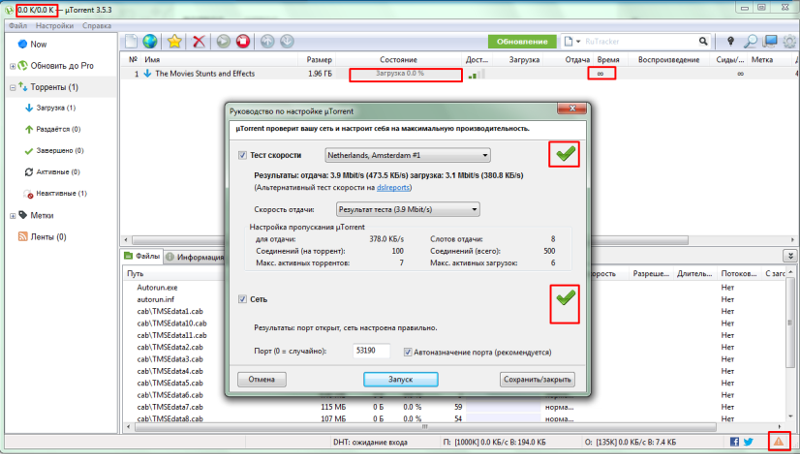This screenshot has width=800, height=454.
Task: Click the remote monitor toolbar icon
Action: [770, 41]
